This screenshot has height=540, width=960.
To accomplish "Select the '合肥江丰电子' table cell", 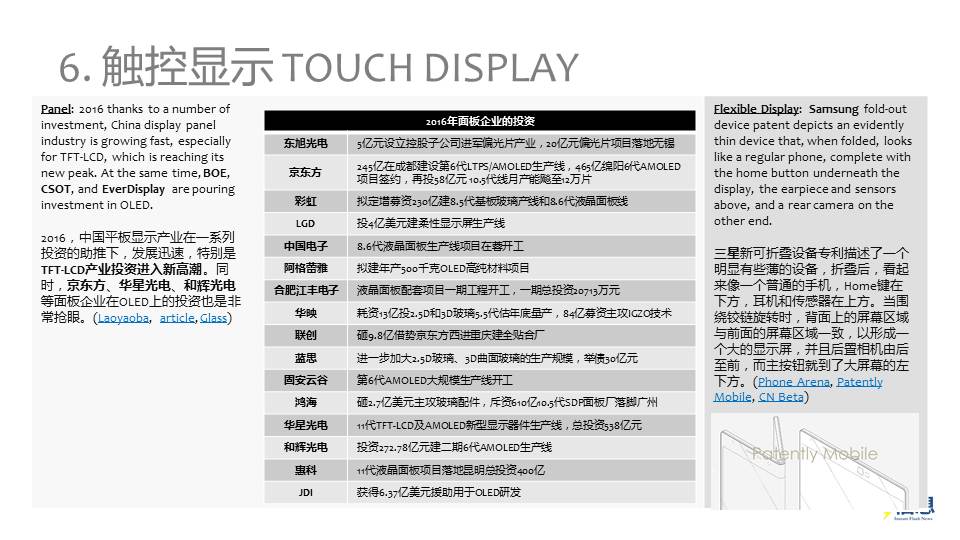I will [306, 290].
